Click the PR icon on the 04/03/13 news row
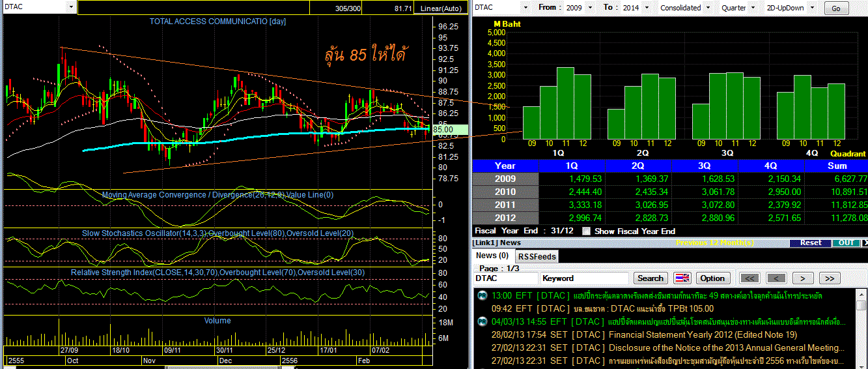The height and width of the screenshot is (369, 868). pyautogui.click(x=483, y=321)
